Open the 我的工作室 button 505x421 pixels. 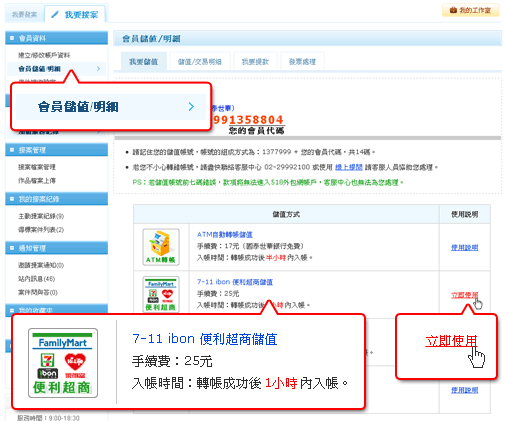point(470,10)
